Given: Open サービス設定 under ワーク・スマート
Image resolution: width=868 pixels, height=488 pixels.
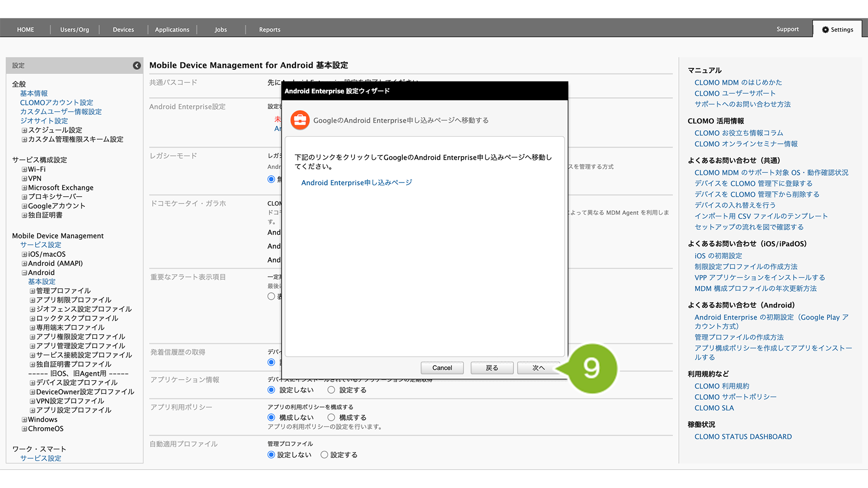Looking at the screenshot, I should (41, 458).
